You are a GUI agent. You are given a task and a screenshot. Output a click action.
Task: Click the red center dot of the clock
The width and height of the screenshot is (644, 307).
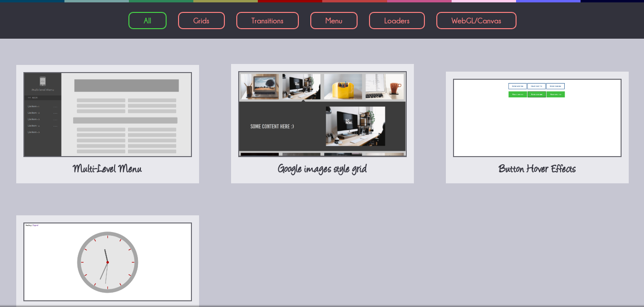click(107, 262)
